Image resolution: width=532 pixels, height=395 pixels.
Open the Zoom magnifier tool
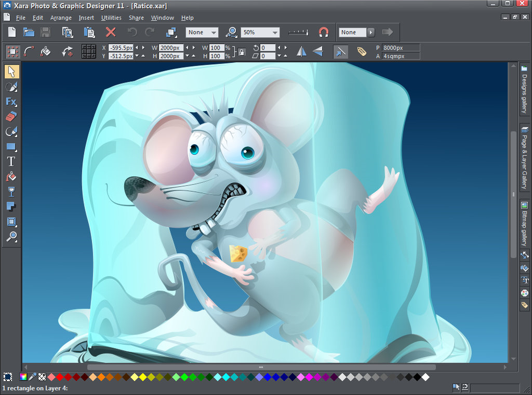[x=11, y=237]
